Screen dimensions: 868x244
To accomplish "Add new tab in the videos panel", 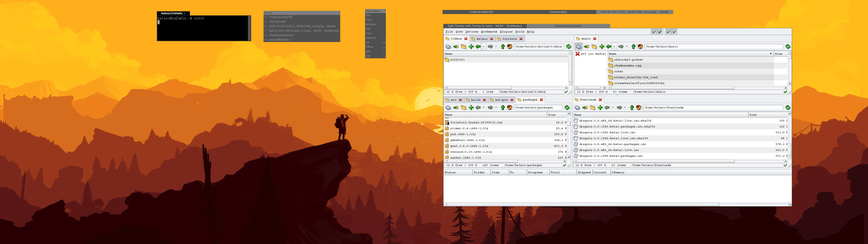I will click(x=471, y=47).
